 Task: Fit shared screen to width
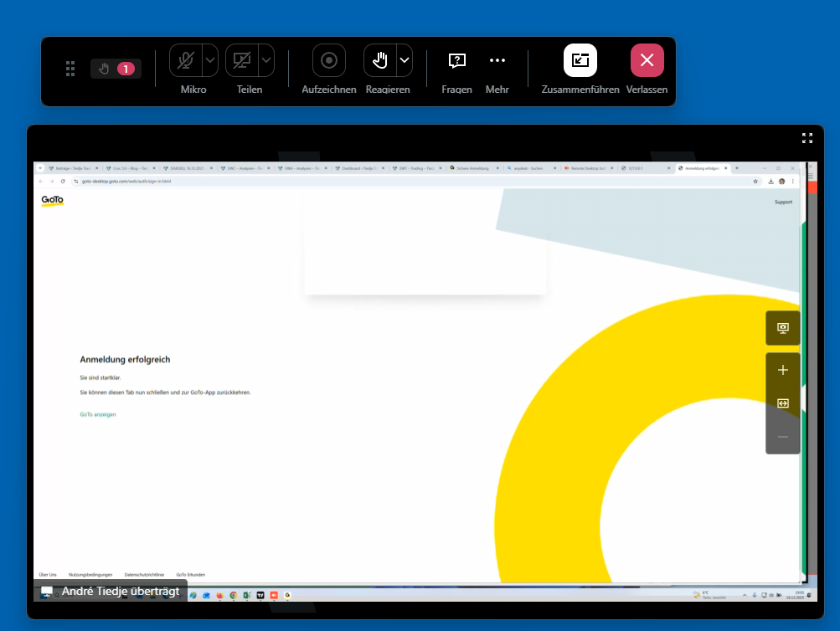[783, 403]
